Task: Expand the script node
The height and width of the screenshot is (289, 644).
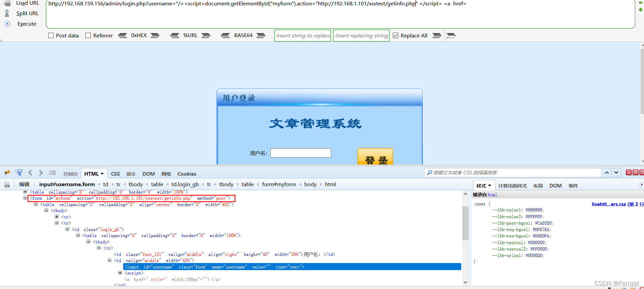Action: pos(120,273)
